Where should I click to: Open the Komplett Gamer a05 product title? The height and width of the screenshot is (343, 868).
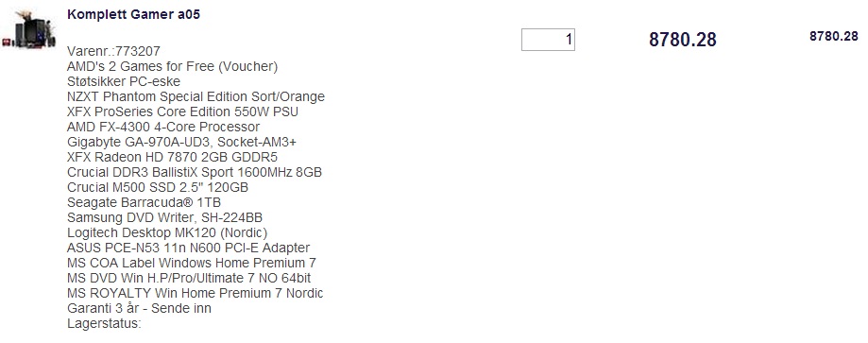pyautogui.click(x=133, y=15)
